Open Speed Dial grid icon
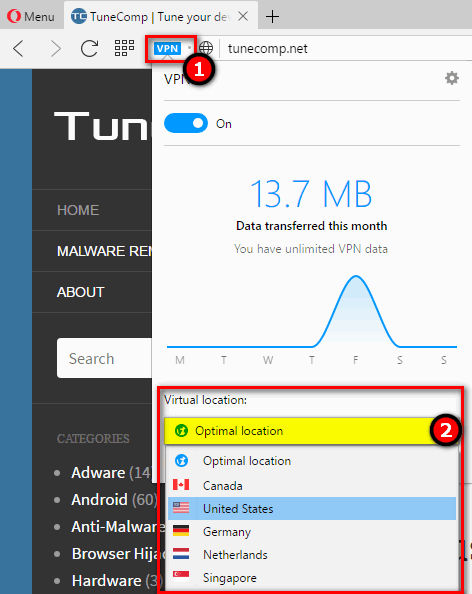Screen dimensions: 472x594 click(124, 48)
